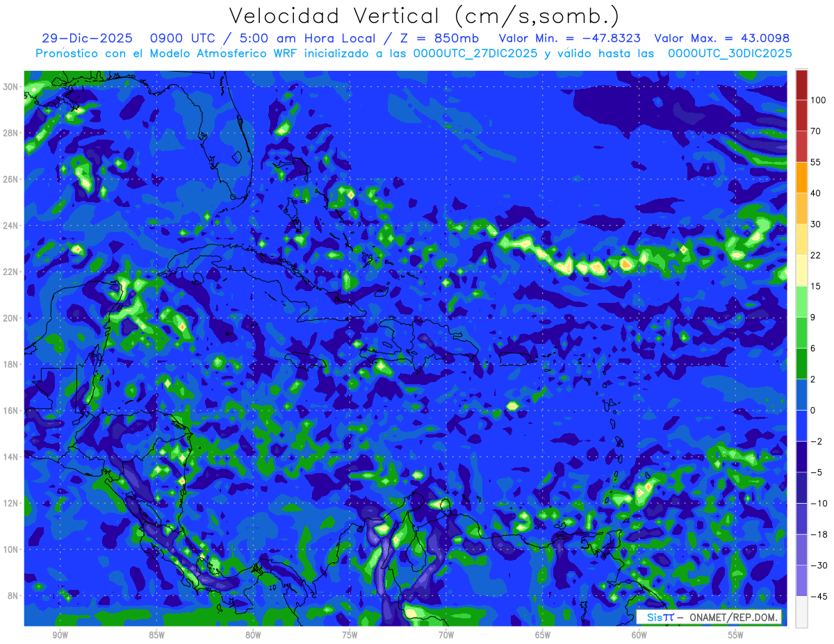834x644 pixels.
Task: Click the dark green colorbar segment between 2 and 6
Action: click(801, 363)
